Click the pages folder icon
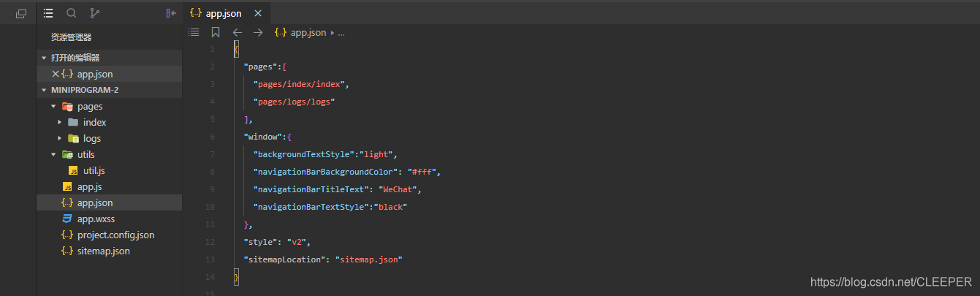The width and height of the screenshot is (980, 296). (67, 106)
